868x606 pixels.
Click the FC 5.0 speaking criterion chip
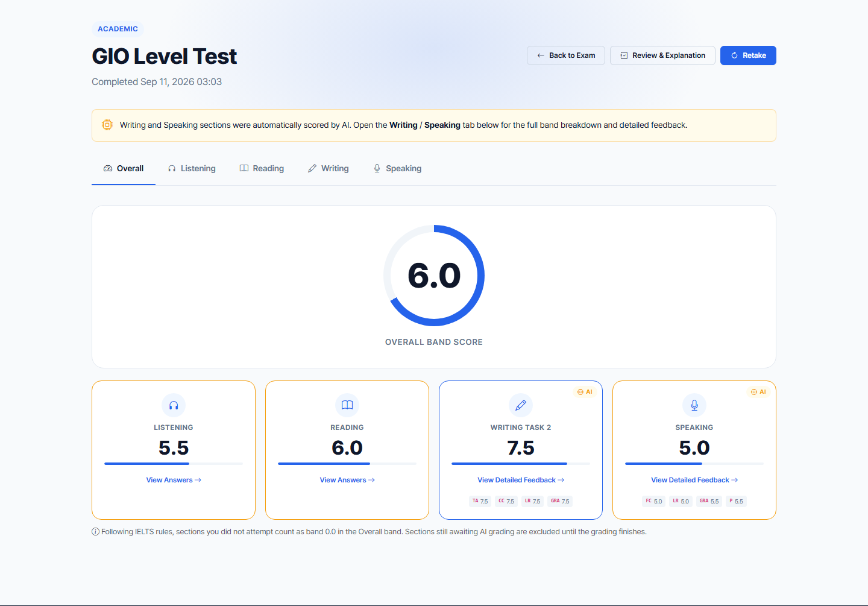point(653,501)
